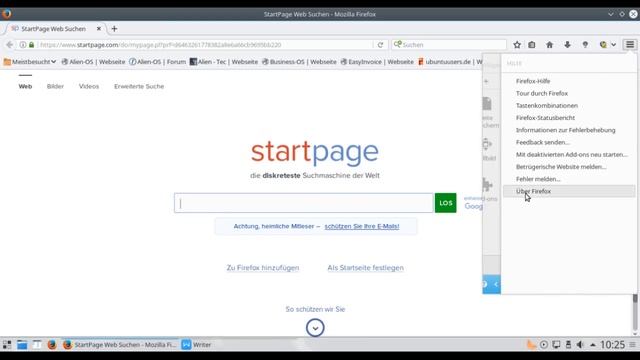Show bookmarks list icon in toolbar
640x360 pixels.
click(531, 44)
